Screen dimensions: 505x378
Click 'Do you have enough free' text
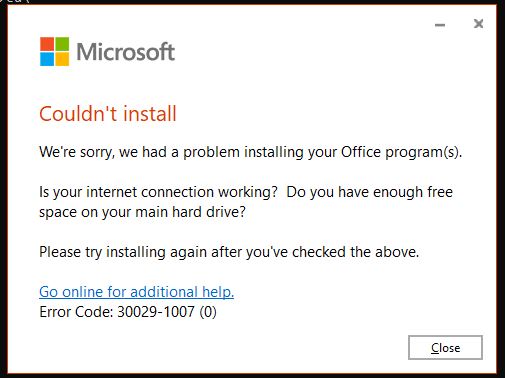point(369,192)
